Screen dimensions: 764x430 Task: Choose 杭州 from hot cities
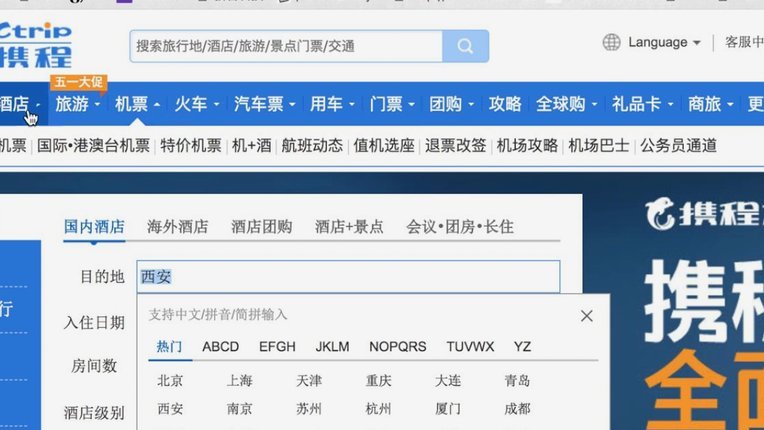[379, 409]
